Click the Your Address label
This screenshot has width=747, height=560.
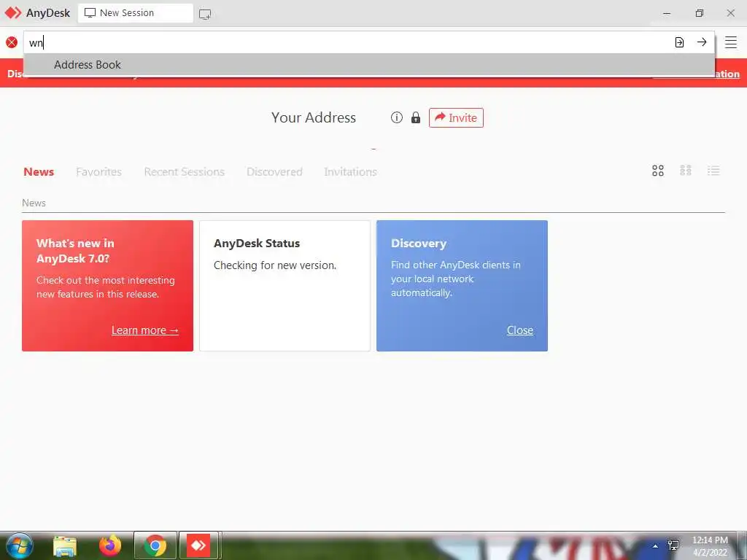tap(314, 117)
